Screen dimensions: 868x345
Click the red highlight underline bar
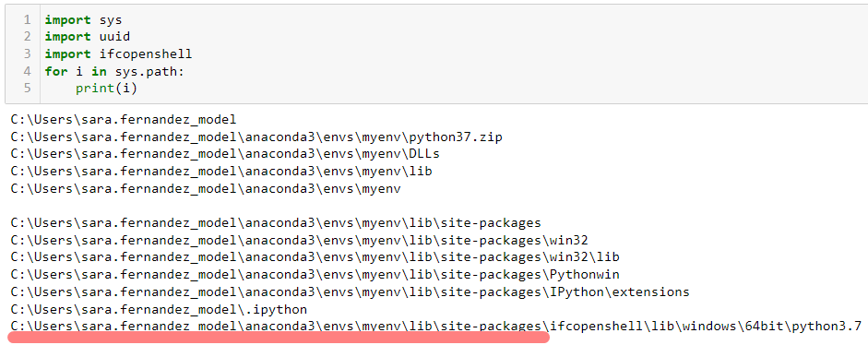click(x=279, y=338)
